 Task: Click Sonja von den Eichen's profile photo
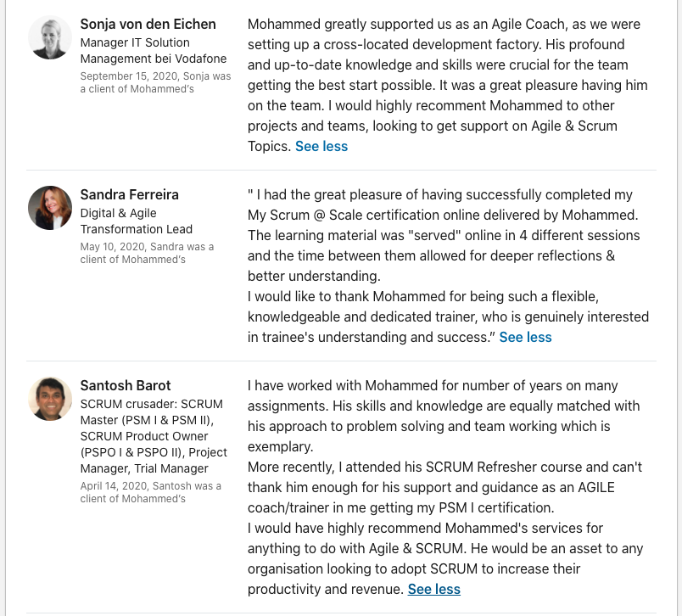(50, 37)
